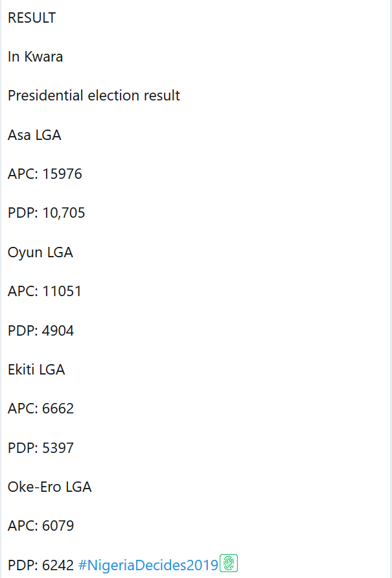This screenshot has width=392, height=578.
Task: Click the 'APC: 6662' vote line
Action: pos(41,409)
